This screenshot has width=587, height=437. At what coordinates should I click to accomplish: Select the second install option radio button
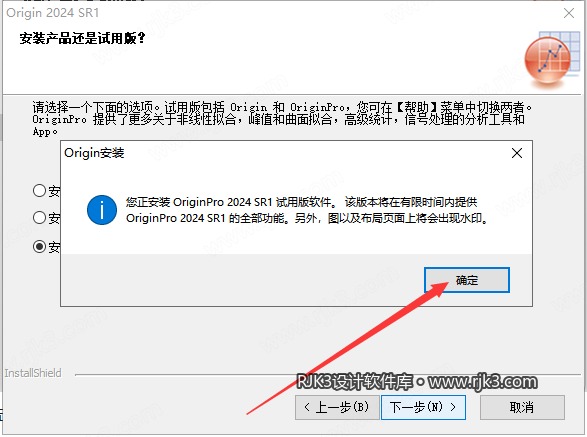[39, 218]
